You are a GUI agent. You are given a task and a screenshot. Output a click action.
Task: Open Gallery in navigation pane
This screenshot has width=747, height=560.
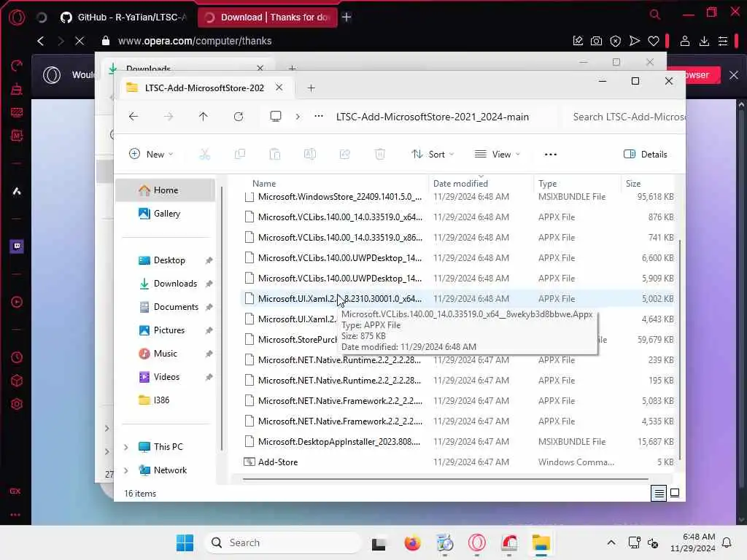[x=166, y=214]
